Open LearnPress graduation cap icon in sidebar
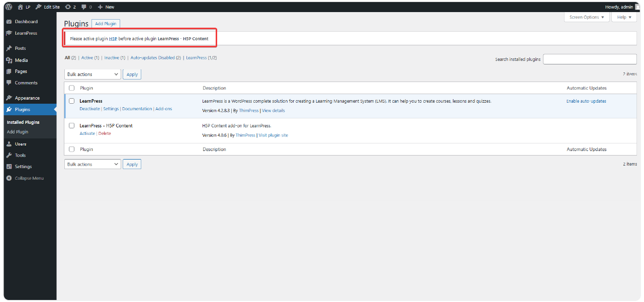Screen dimensions: 644x302 tap(9, 33)
